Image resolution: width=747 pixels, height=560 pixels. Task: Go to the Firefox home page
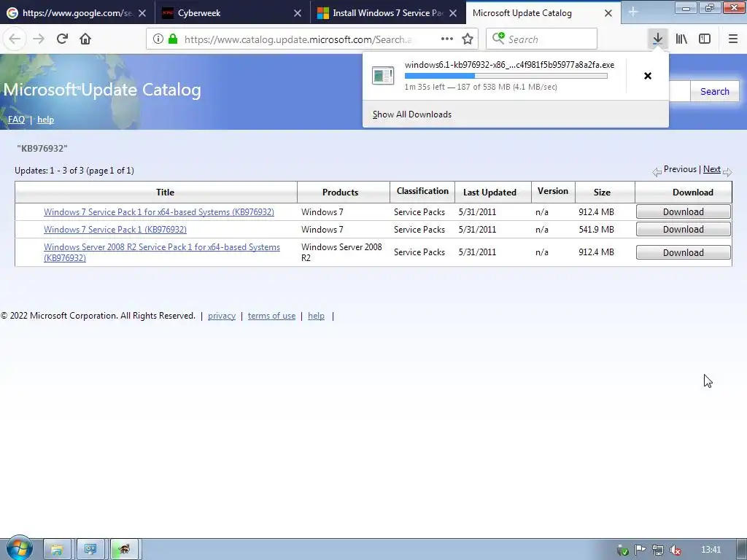pos(85,39)
